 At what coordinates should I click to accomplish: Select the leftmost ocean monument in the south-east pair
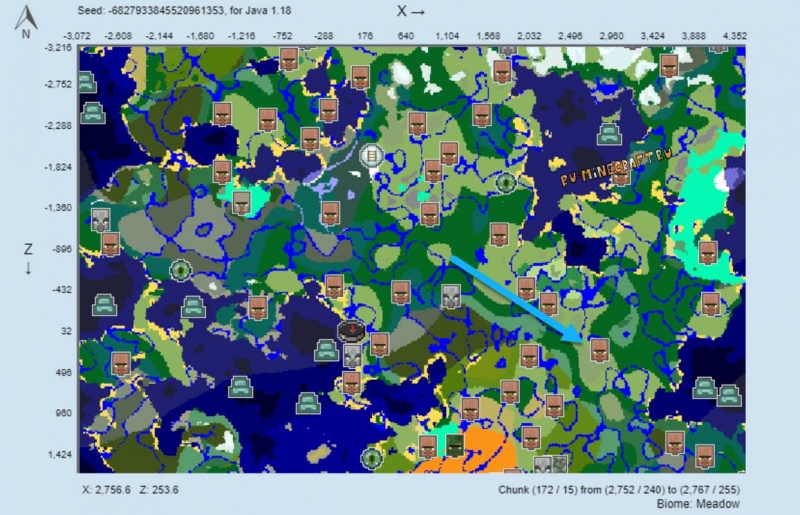pos(705,388)
